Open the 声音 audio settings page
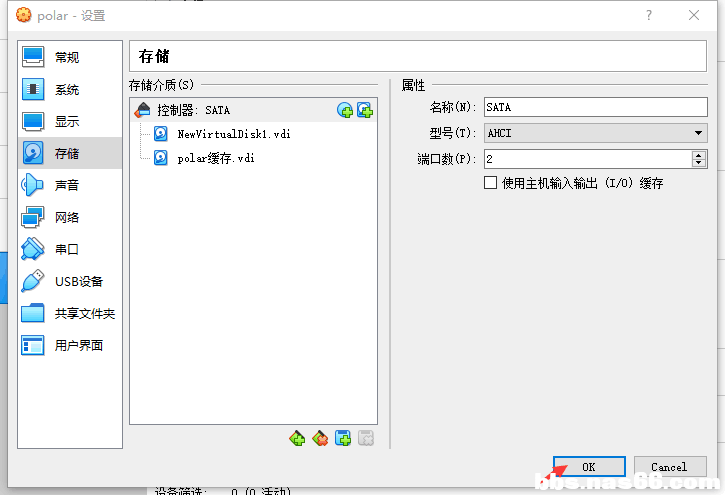The image size is (725, 495). [70, 185]
